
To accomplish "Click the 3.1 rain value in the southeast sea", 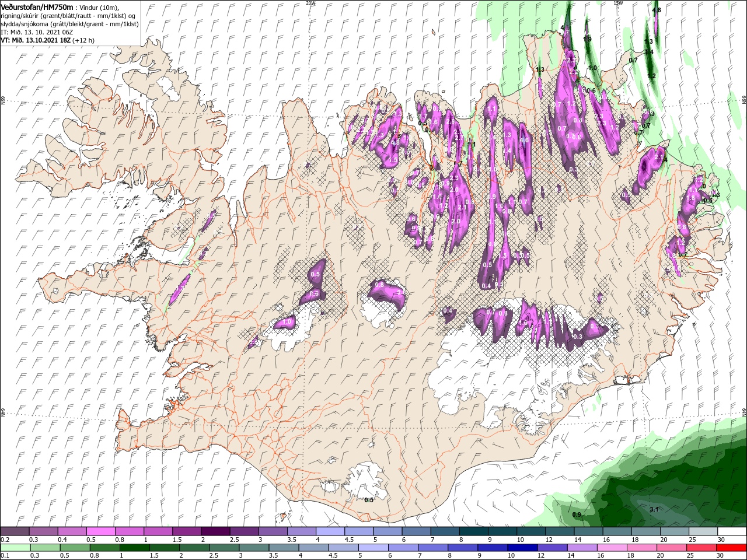I will point(654,509).
